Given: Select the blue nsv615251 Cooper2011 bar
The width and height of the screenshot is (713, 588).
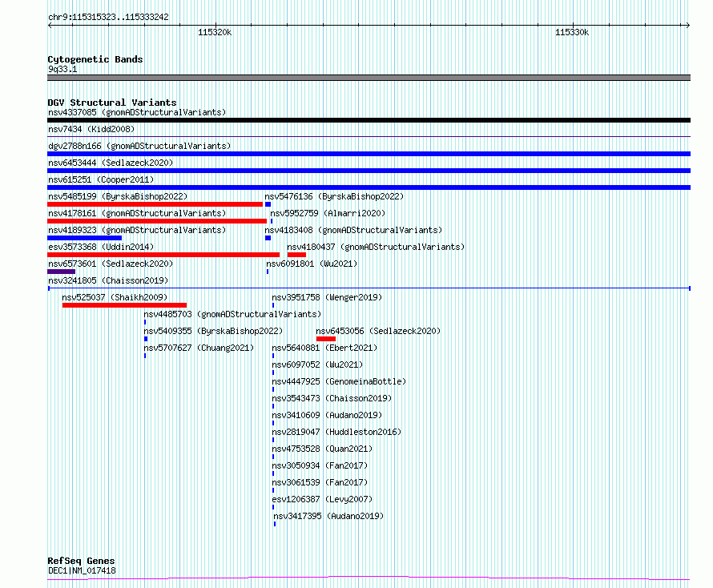Looking at the screenshot, I should click(x=369, y=187).
